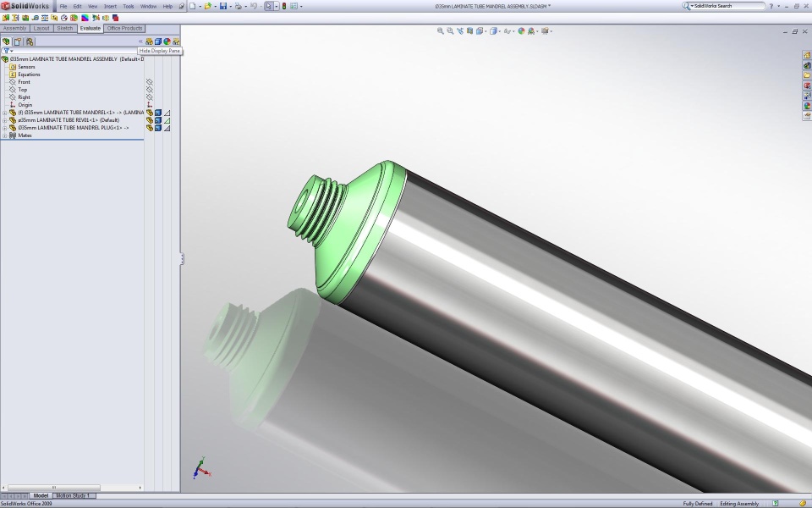Viewport: 812px width, 508px height.
Task: Click the Help question mark icon
Action: click(771, 6)
